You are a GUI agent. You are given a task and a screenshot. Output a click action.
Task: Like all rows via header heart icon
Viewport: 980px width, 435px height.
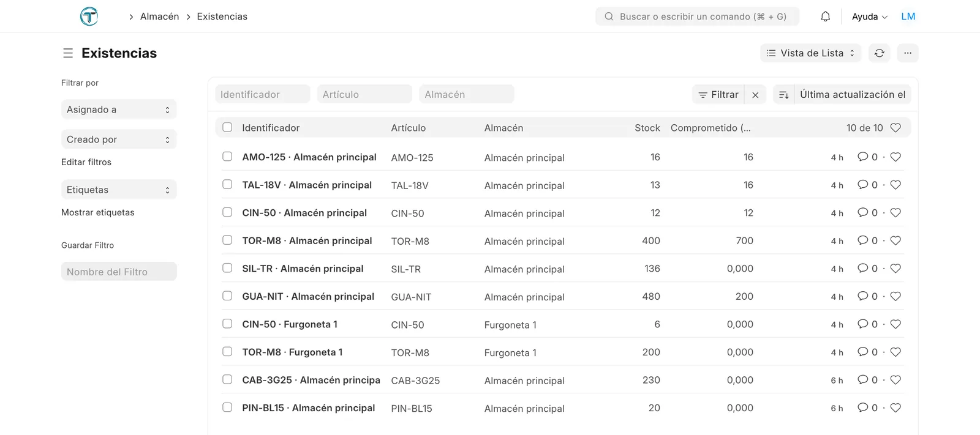click(x=895, y=128)
